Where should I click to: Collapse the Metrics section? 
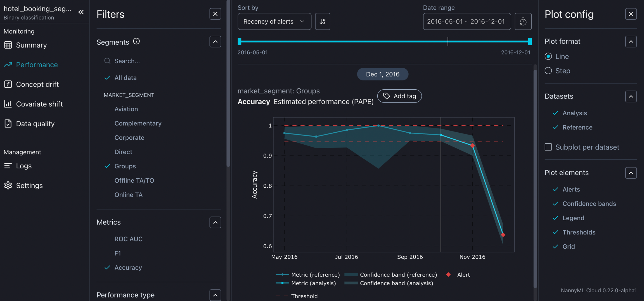(x=215, y=223)
